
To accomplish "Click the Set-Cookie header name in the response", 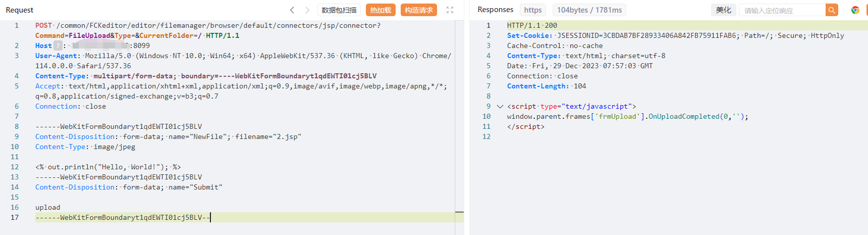I will coord(528,35).
